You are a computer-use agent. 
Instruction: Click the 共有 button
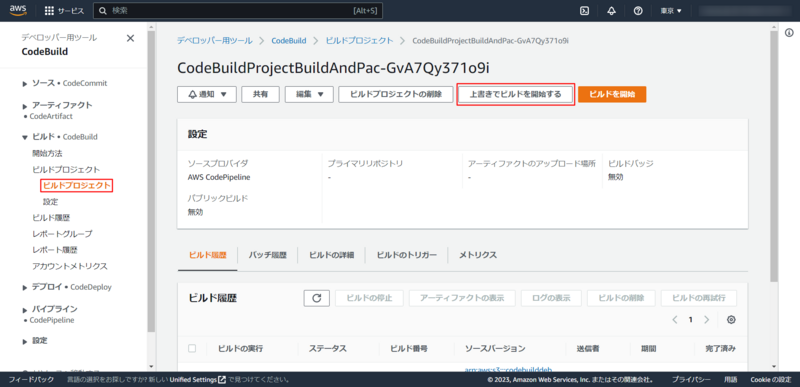point(261,94)
